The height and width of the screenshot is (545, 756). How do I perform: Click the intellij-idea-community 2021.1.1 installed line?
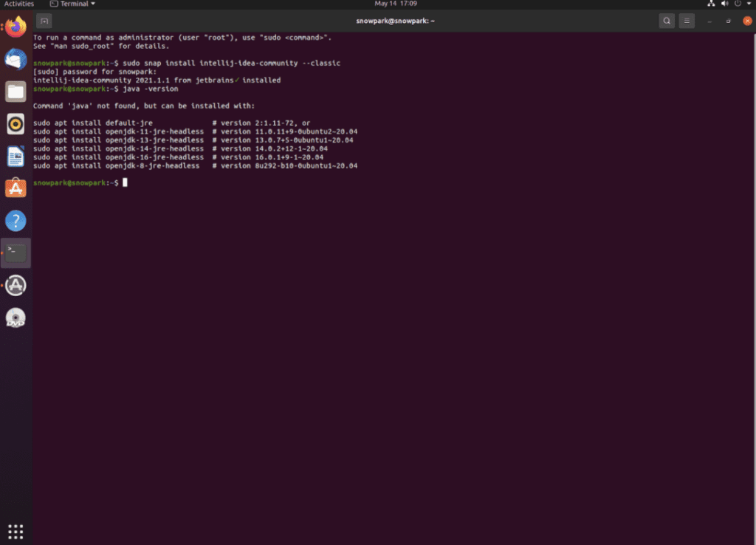point(157,80)
